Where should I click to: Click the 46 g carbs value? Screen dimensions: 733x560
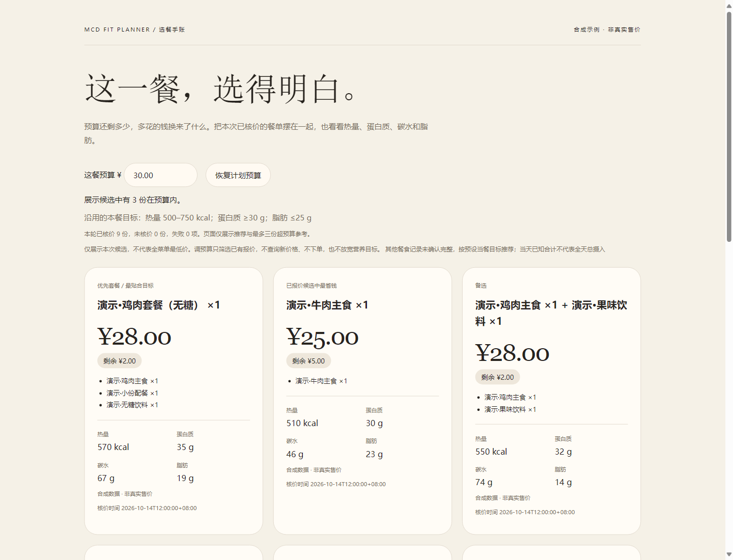click(x=295, y=454)
